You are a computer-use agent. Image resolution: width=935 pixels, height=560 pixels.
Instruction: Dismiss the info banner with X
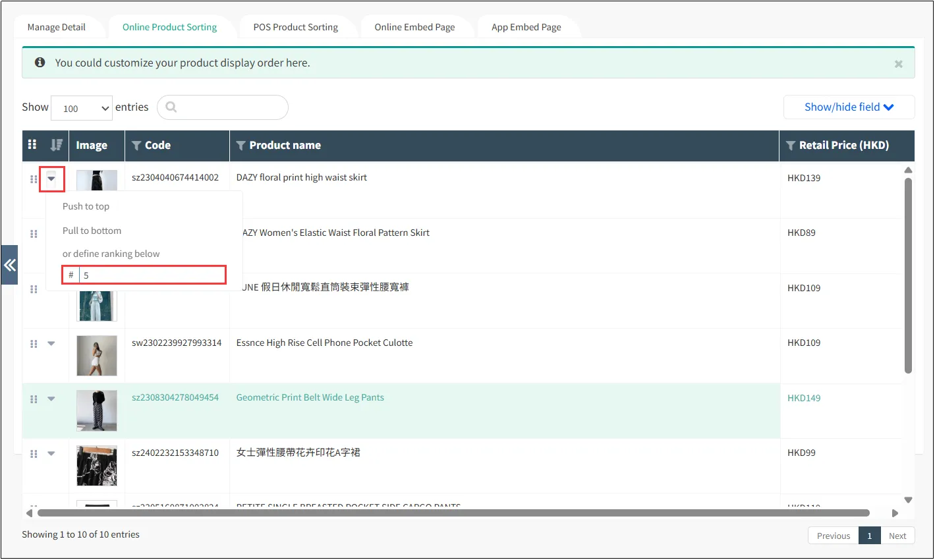click(x=898, y=64)
